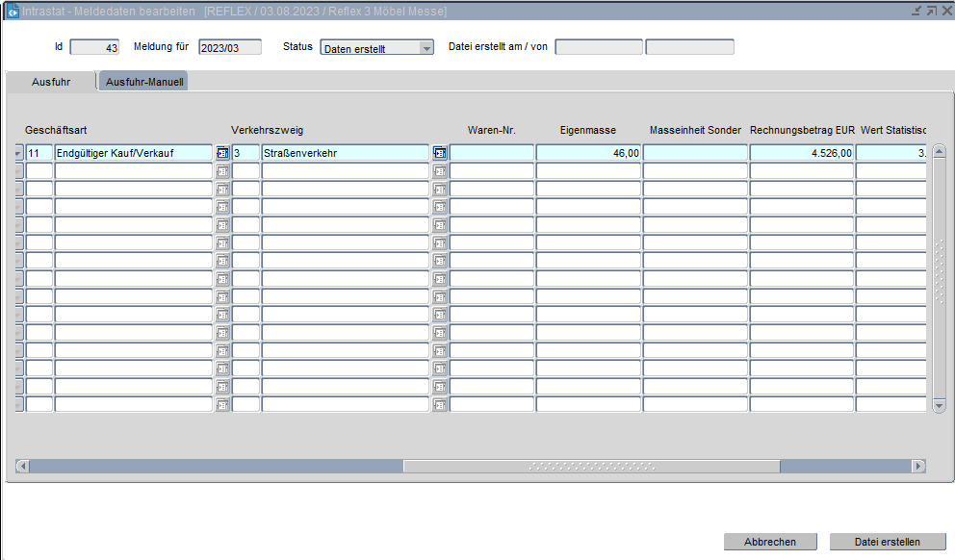
Task: Open the Status dropdown
Action: pos(426,48)
